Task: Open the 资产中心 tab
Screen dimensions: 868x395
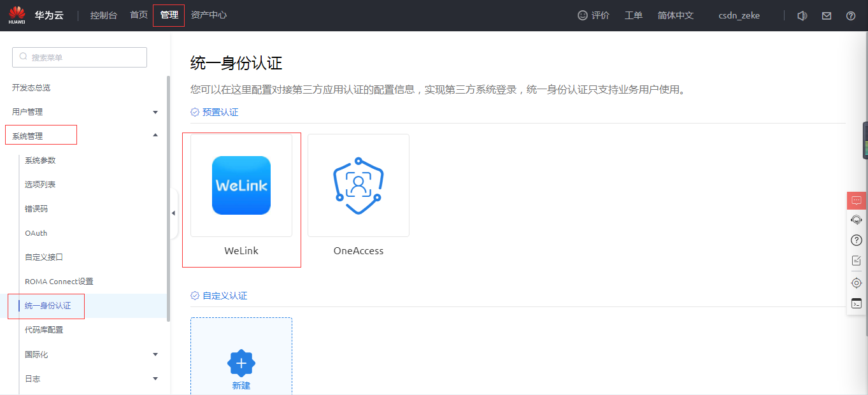Action: (x=209, y=15)
